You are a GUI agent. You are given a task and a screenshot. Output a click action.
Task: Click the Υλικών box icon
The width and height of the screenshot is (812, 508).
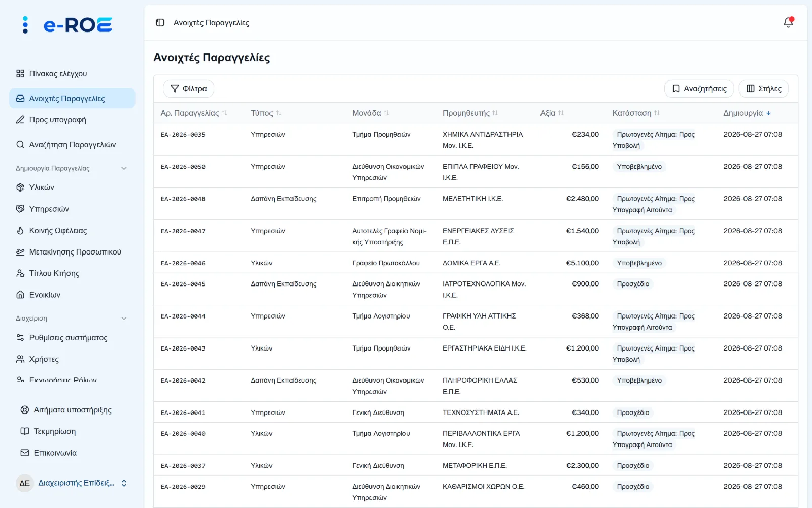20,187
